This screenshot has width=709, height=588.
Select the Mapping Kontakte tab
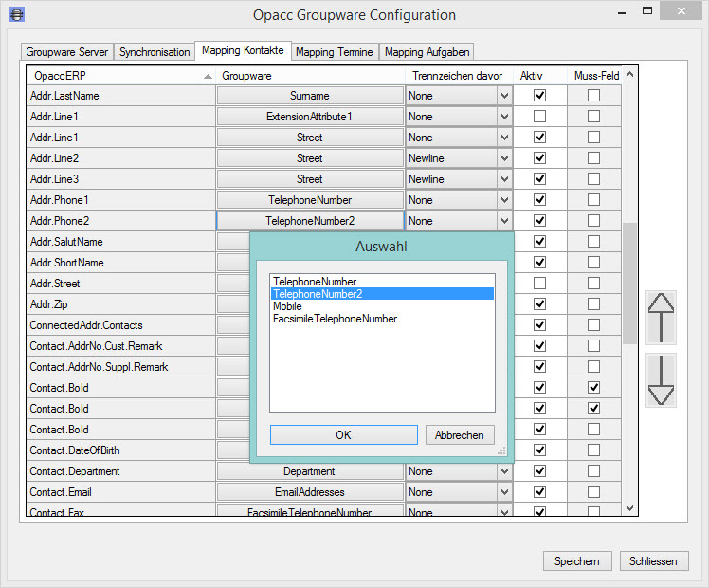[243, 50]
